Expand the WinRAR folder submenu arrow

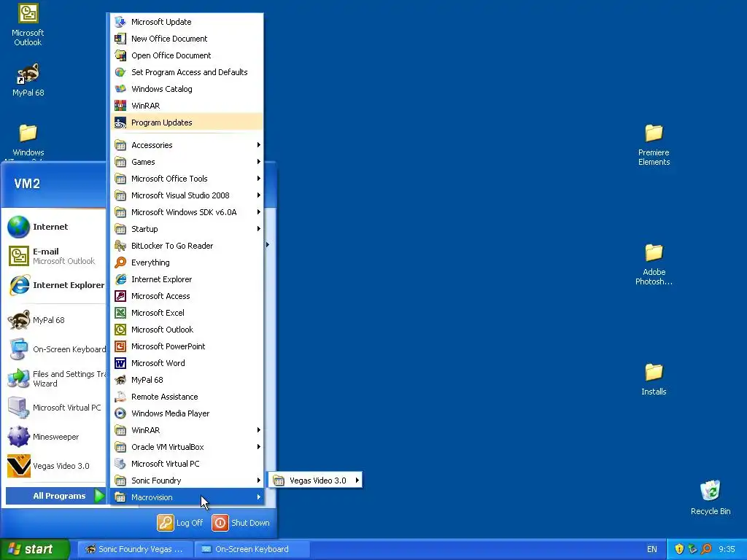click(259, 430)
